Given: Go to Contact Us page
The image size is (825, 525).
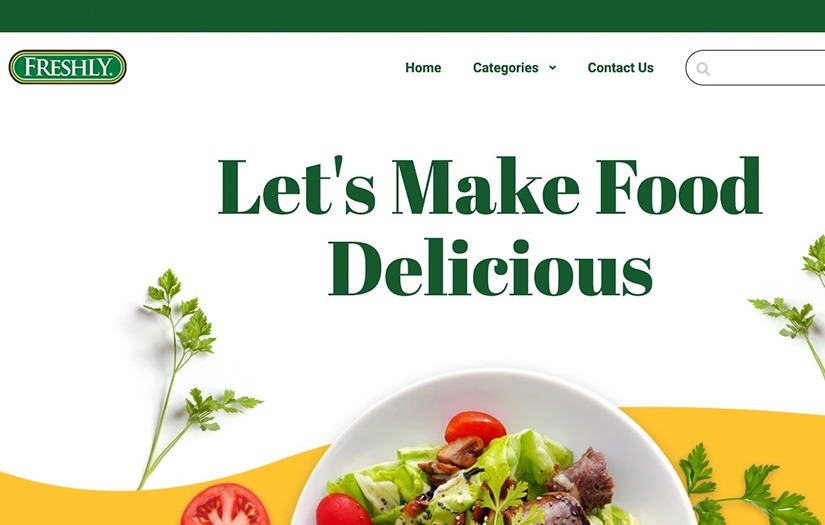Looking at the screenshot, I should click(620, 67).
